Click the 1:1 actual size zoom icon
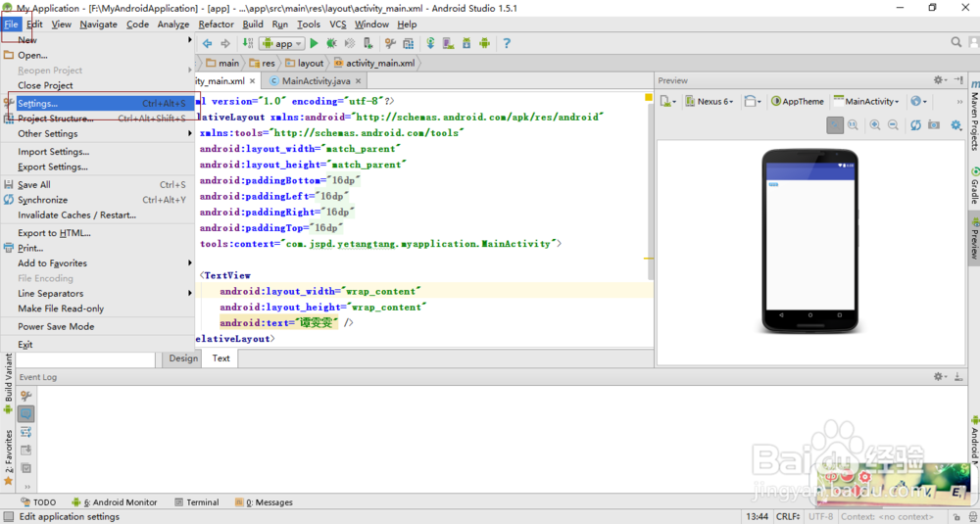980x524 pixels. (853, 125)
